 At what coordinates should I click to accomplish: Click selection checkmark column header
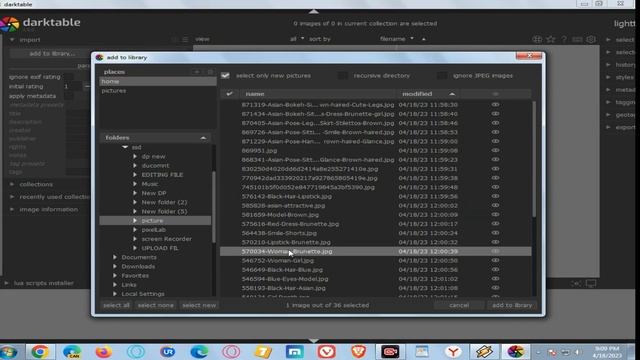229,94
